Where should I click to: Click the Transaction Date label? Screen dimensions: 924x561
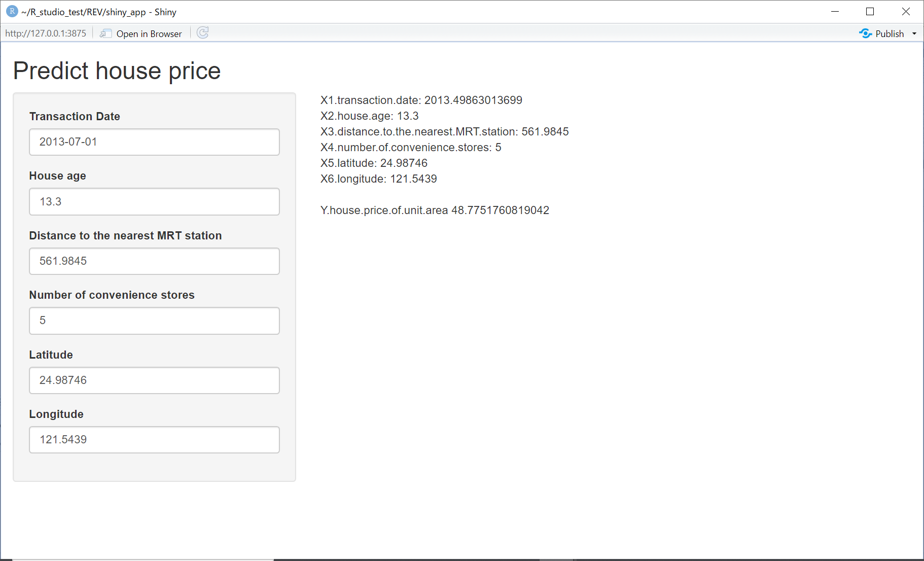point(75,117)
